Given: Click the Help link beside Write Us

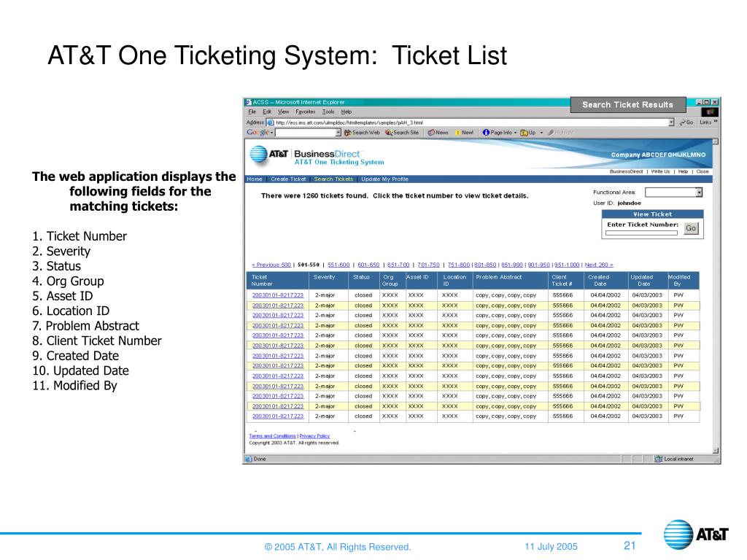Looking at the screenshot, I should pos(683,171).
